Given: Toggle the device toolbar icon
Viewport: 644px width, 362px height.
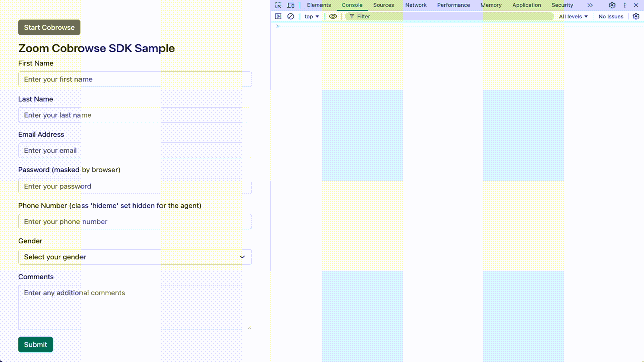Looking at the screenshot, I should pos(291,5).
